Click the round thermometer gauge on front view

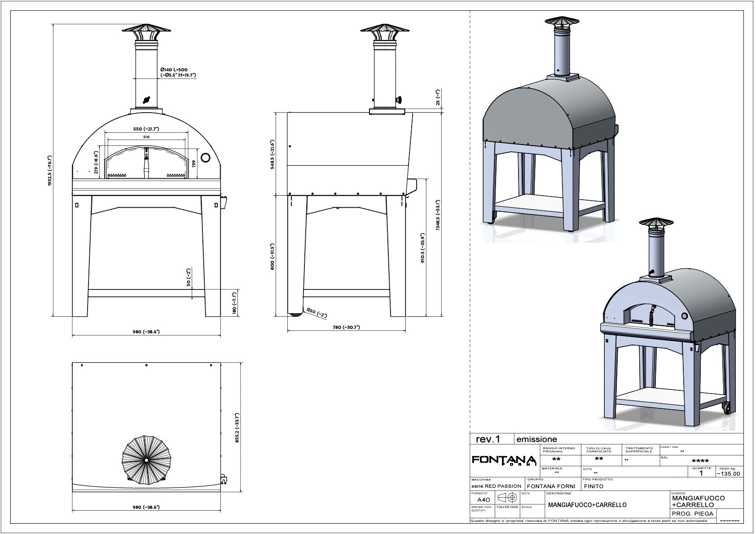pyautogui.click(x=205, y=158)
